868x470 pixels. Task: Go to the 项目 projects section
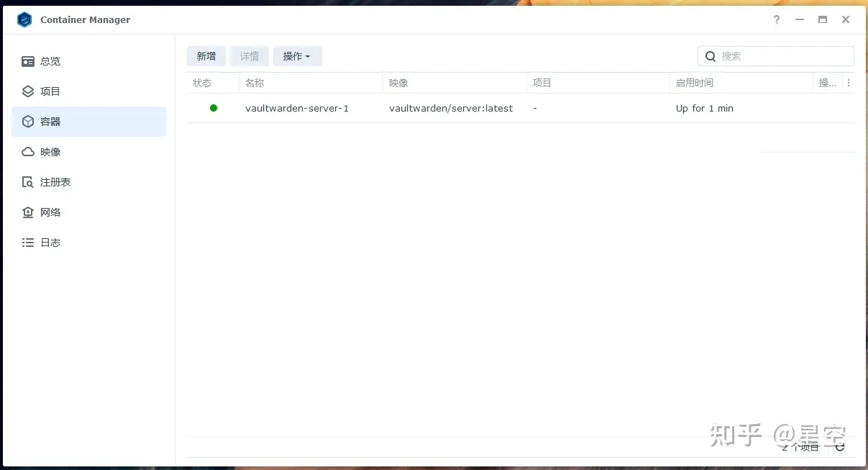50,91
